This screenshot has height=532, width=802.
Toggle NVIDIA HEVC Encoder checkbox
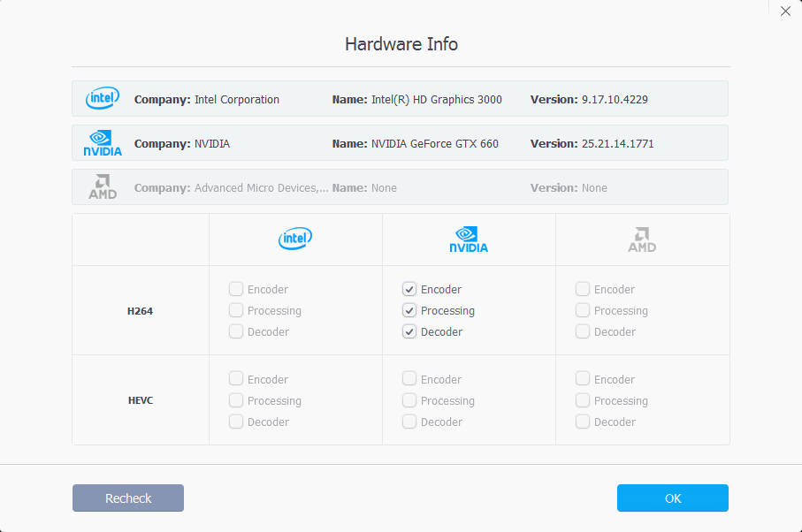[x=409, y=379]
